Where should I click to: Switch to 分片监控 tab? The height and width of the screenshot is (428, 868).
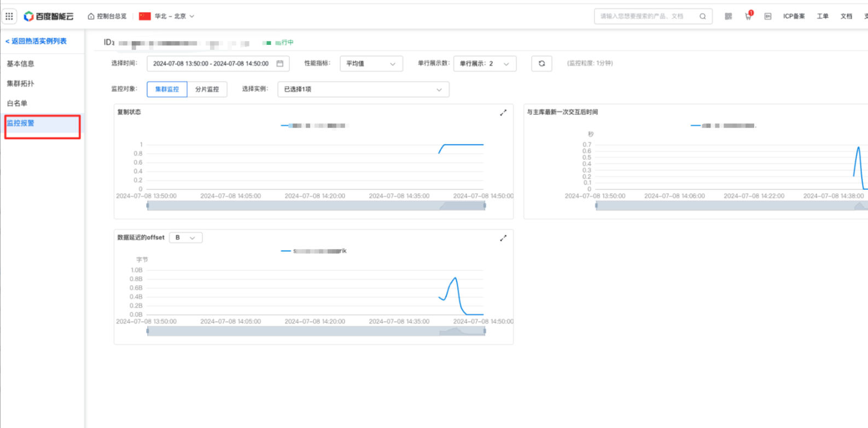click(x=207, y=89)
